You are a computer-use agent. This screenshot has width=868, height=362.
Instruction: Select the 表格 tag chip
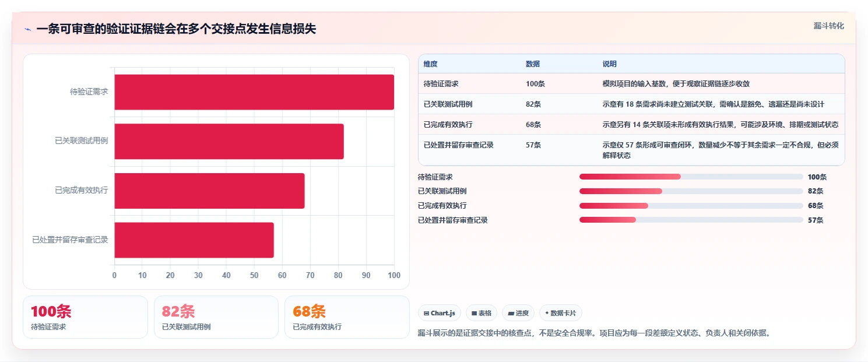click(x=482, y=313)
